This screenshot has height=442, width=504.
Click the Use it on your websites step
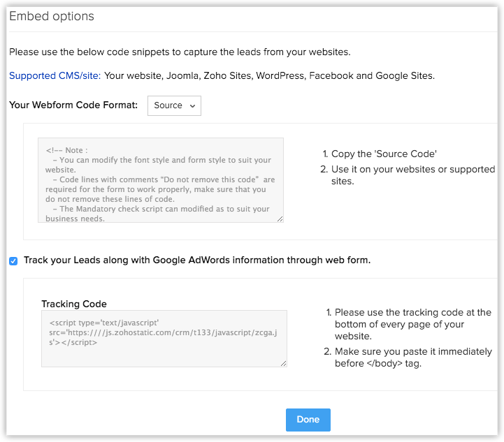pyautogui.click(x=412, y=175)
